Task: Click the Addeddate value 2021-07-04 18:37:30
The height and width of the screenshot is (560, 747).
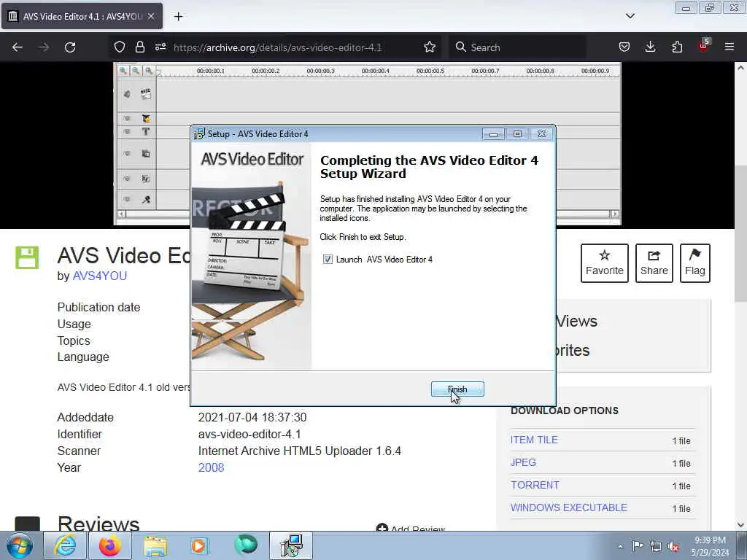Action: [252, 417]
